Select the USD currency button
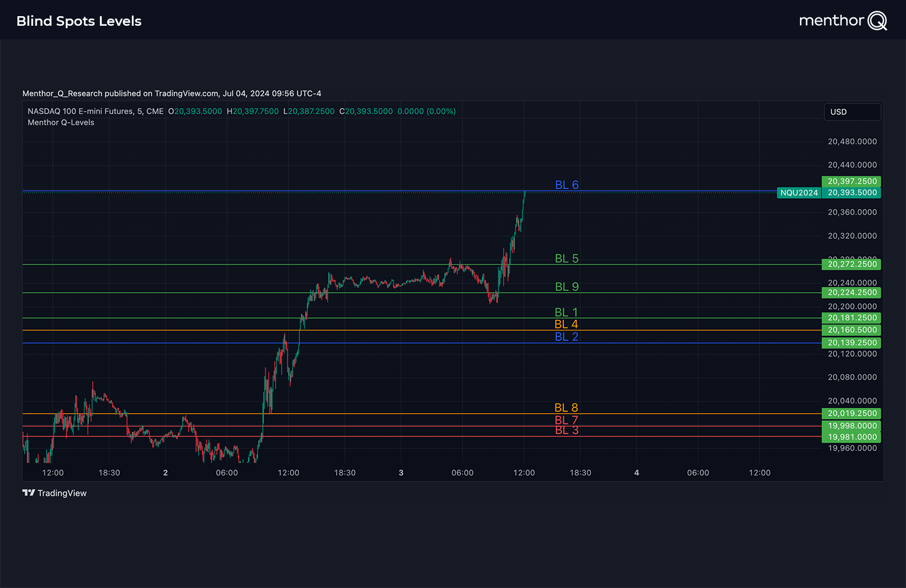 [852, 112]
